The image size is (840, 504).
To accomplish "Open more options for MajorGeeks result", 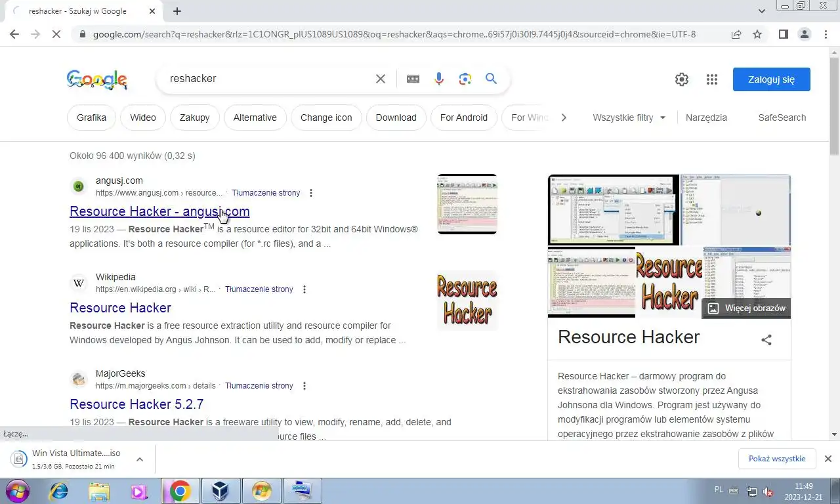I will [304, 386].
